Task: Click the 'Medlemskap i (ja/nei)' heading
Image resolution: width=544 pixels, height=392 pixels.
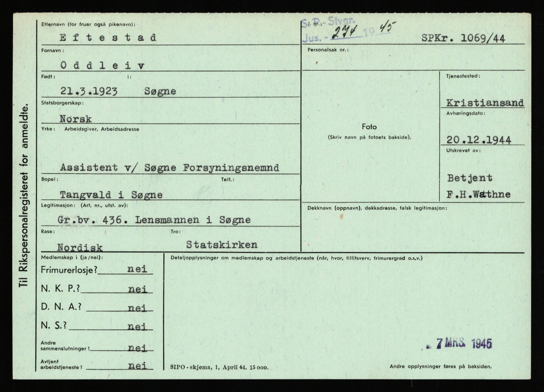Action: click(x=72, y=257)
